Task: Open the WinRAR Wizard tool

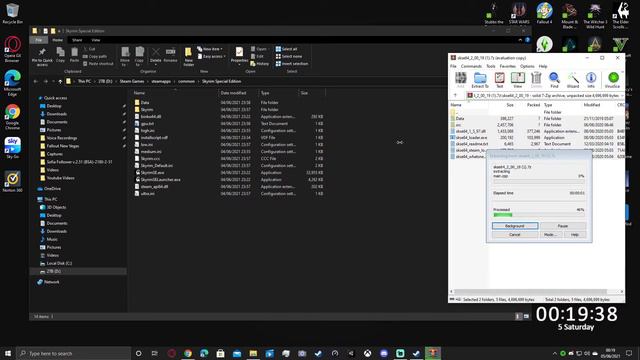Action: (x=573, y=80)
